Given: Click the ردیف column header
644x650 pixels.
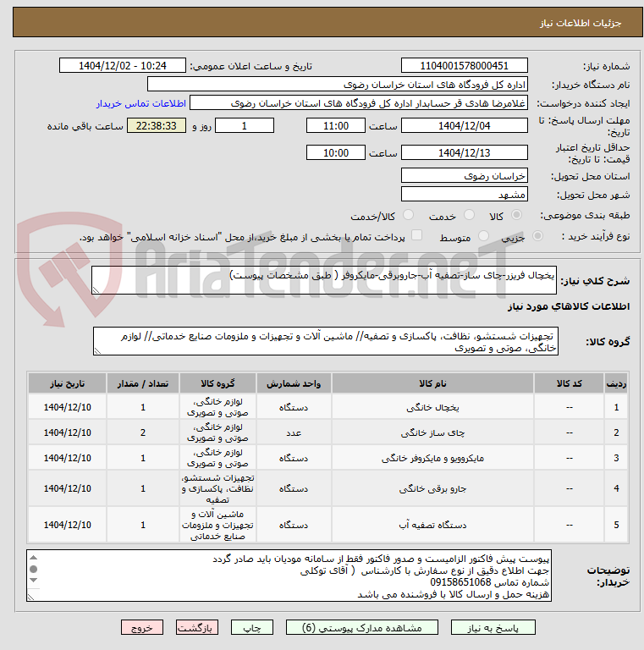Looking at the screenshot, I should 616,383.
